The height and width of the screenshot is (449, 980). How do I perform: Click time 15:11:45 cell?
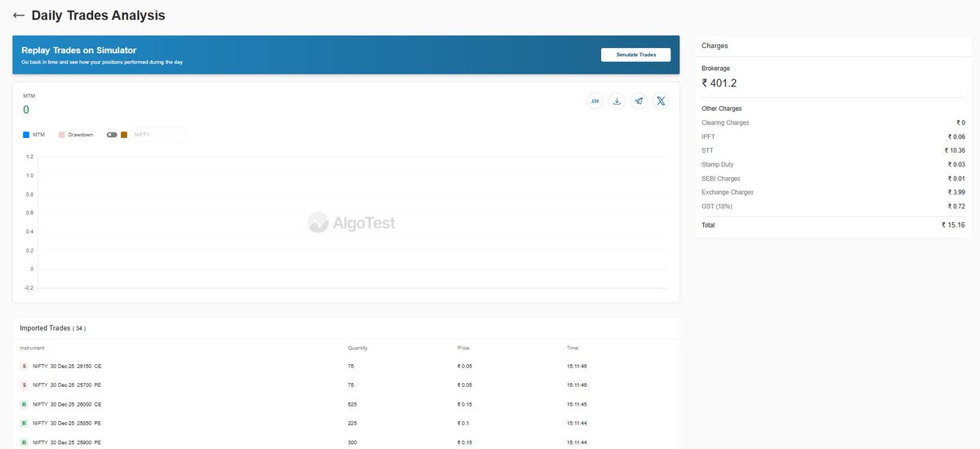pyautogui.click(x=577, y=404)
